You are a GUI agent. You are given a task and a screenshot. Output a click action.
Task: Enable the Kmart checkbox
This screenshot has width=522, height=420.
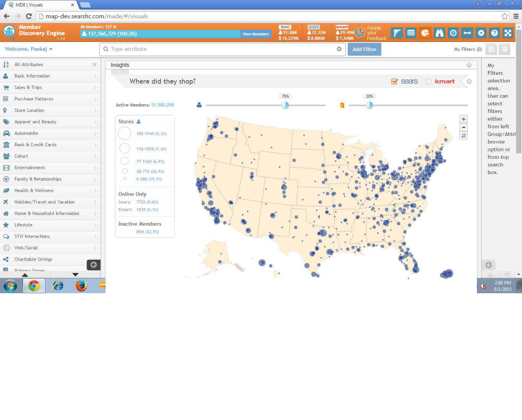click(x=428, y=81)
